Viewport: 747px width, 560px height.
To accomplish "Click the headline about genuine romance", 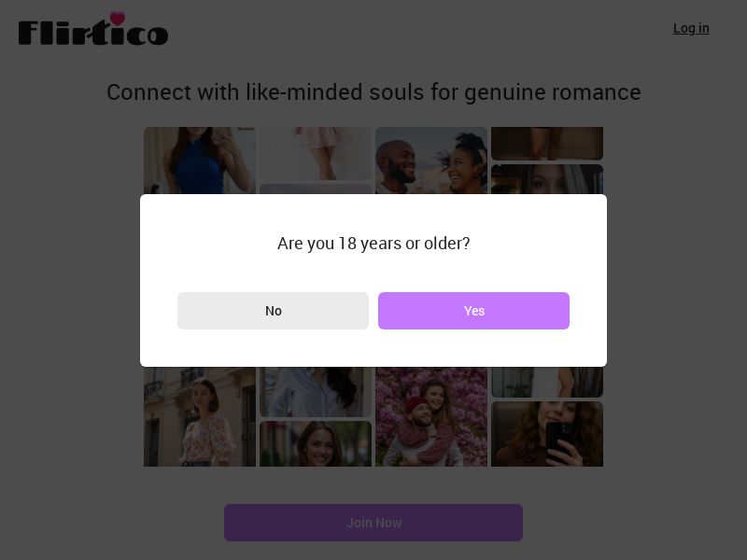I will (x=373, y=92).
